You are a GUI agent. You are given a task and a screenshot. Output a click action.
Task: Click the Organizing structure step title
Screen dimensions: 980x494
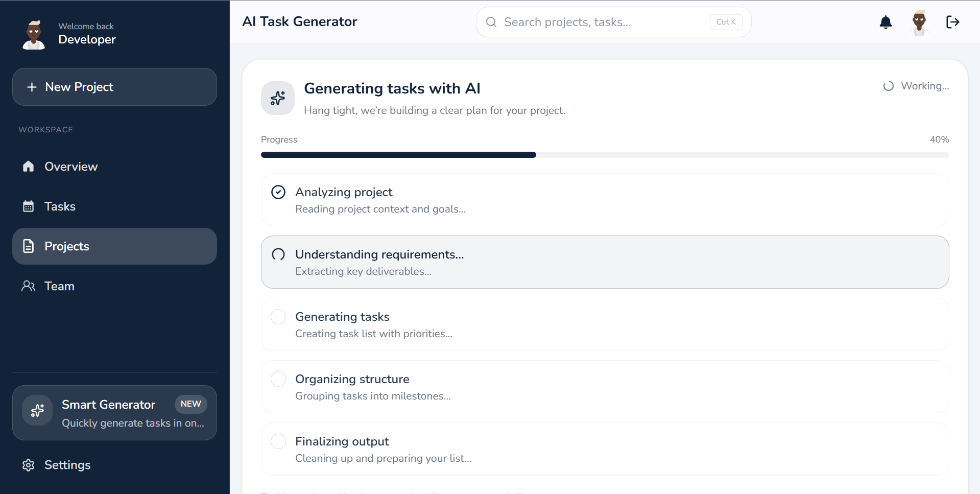click(352, 379)
